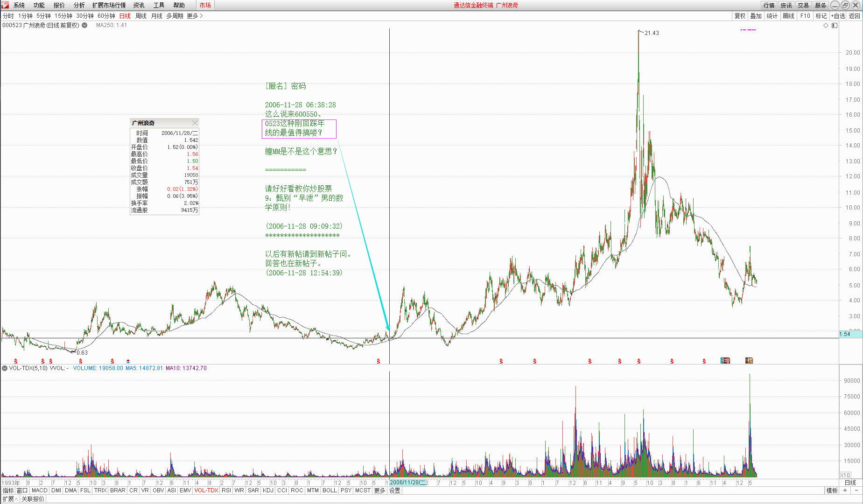863x504 pixels.
Task: Close the 广州浪奇 data info popup
Action: click(195, 123)
